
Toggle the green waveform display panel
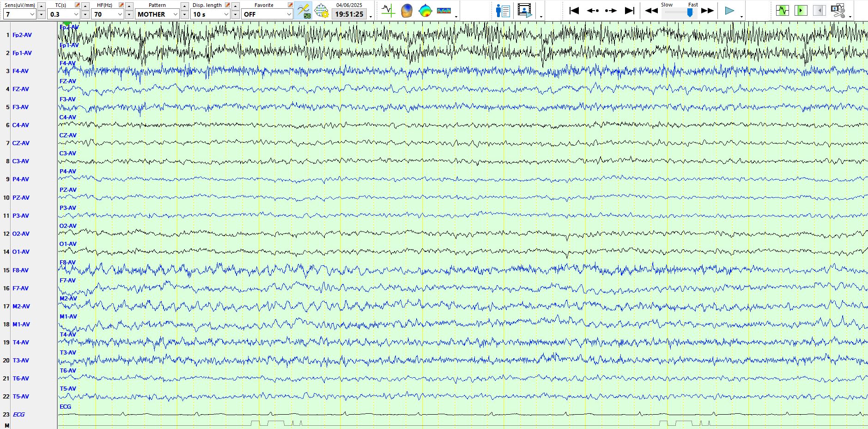pyautogui.click(x=782, y=10)
